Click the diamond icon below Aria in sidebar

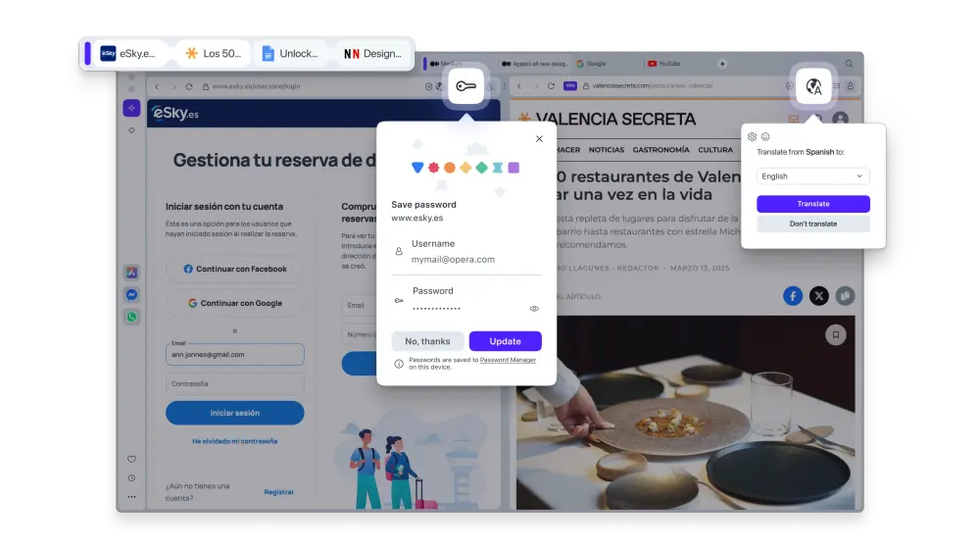tap(131, 130)
